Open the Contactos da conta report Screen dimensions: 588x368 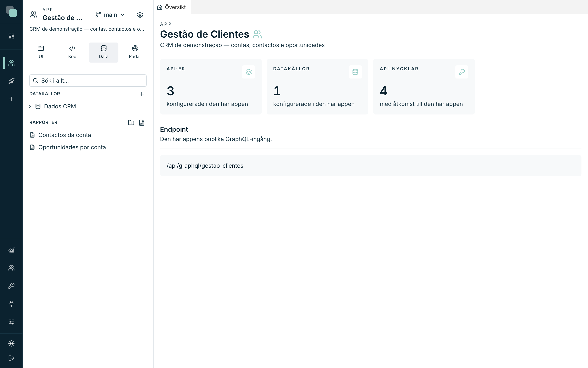coord(88,135)
